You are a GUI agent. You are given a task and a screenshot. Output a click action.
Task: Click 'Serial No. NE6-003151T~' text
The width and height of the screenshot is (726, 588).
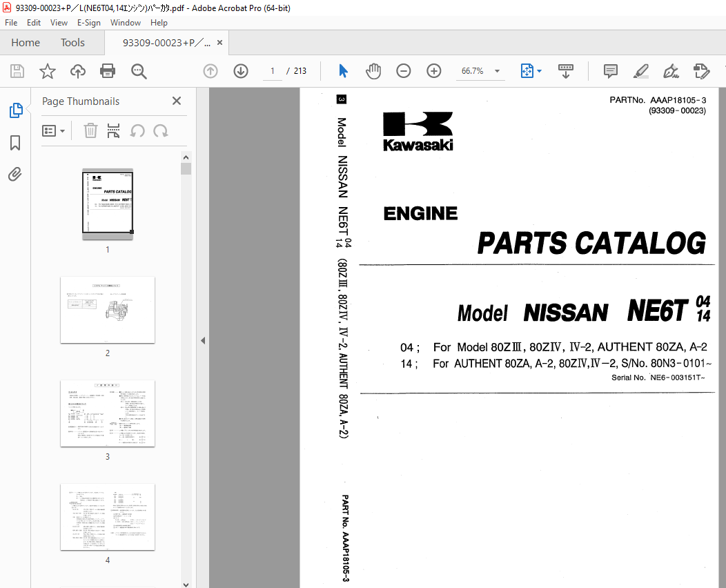[x=658, y=378]
